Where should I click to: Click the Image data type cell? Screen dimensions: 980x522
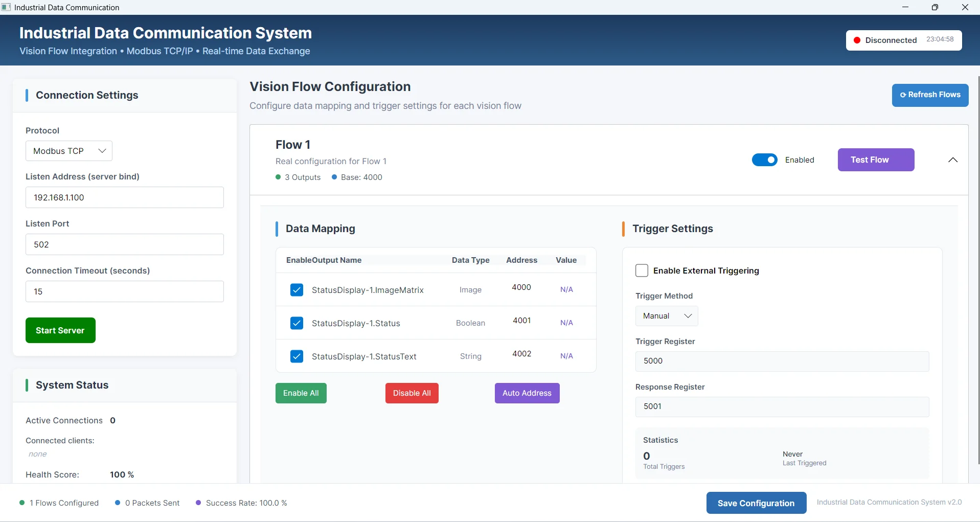click(470, 290)
